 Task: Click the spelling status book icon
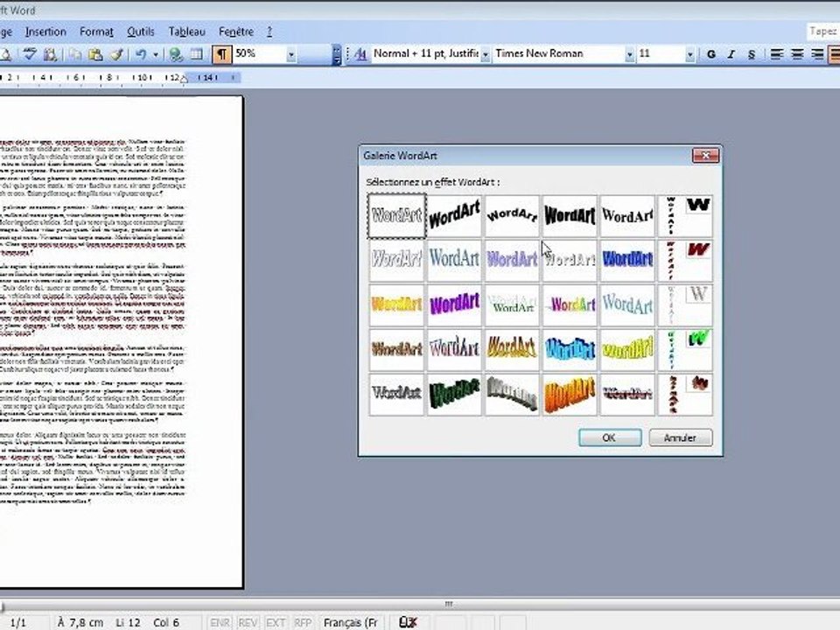click(x=408, y=622)
